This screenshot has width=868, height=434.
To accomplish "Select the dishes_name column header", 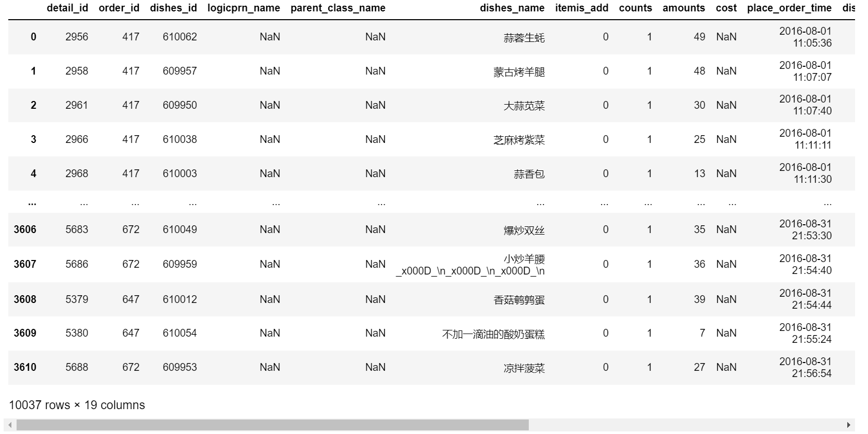I will tap(512, 8).
